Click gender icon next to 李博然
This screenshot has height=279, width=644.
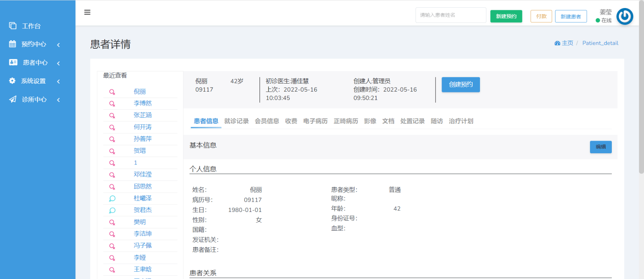pyautogui.click(x=112, y=103)
